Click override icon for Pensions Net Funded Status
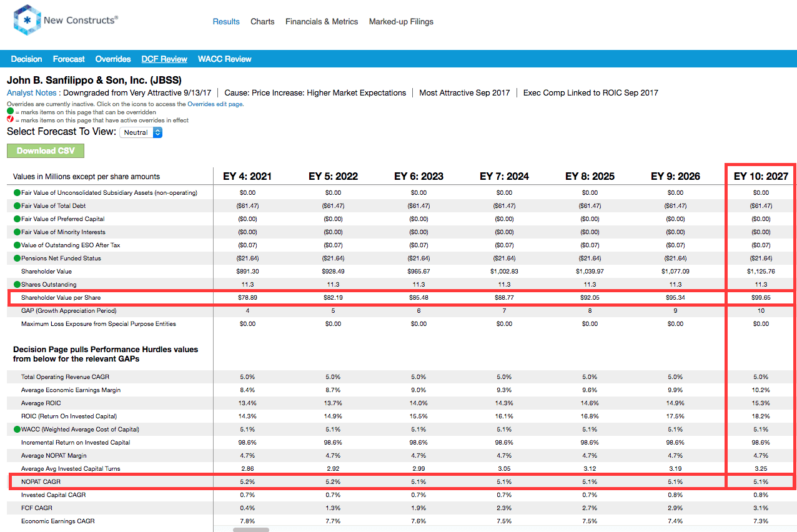 point(17,259)
